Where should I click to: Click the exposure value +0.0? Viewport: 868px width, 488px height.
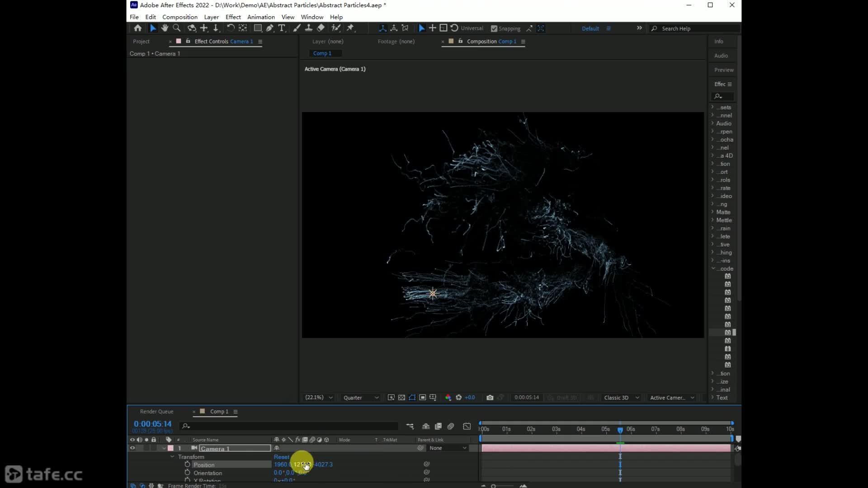pos(470,398)
